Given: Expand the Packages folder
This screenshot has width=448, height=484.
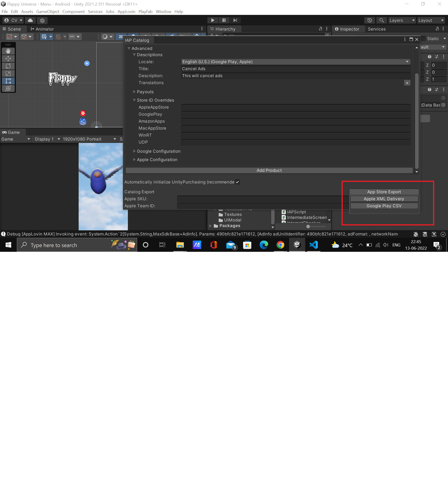Looking at the screenshot, I should tap(210, 226).
